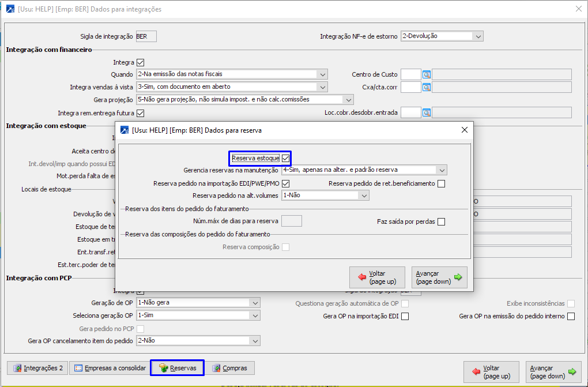Close the Dados para reserva dialog
Image resolution: width=588 pixels, height=387 pixels.
464,130
